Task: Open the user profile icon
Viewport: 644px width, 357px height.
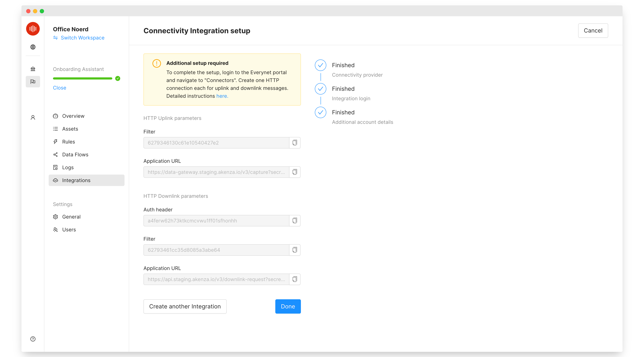Action: [x=33, y=117]
